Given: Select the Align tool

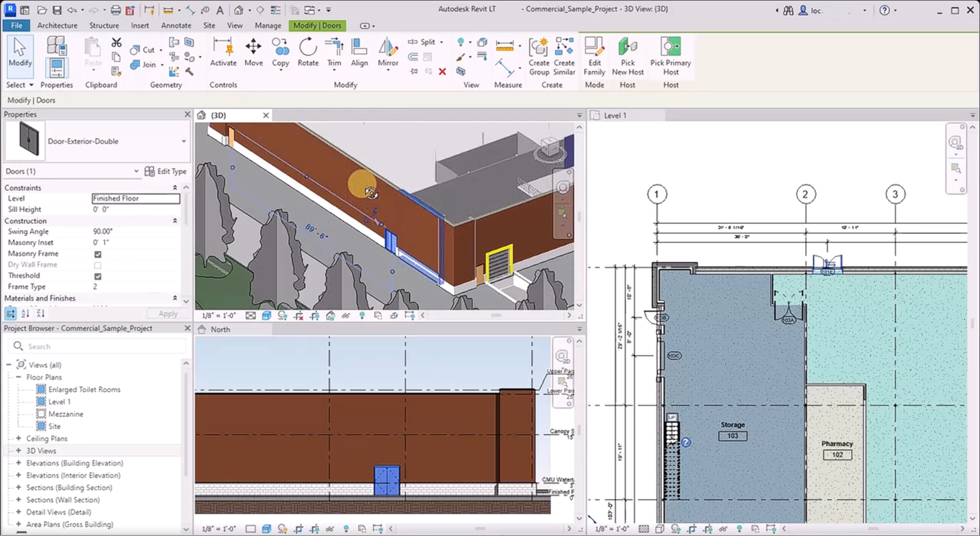Looking at the screenshot, I should tap(359, 53).
